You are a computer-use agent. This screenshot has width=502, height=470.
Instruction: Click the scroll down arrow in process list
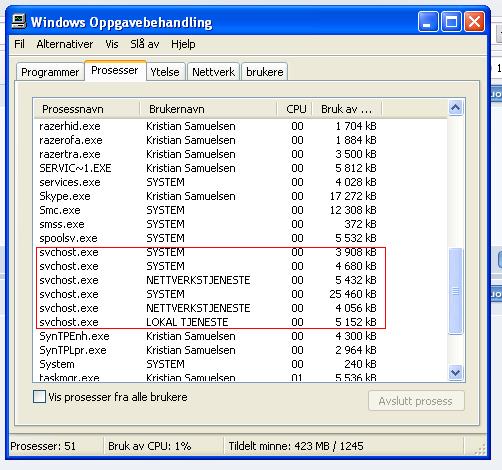(455, 372)
